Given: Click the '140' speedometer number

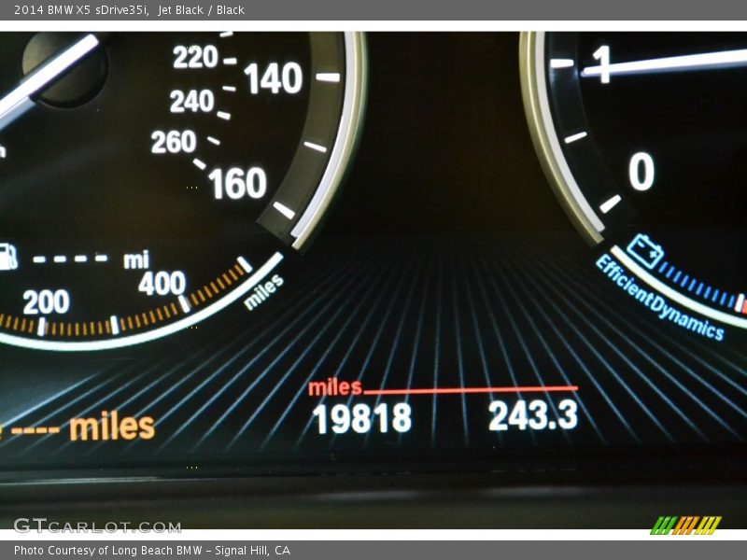Looking at the screenshot, I should [274, 77].
